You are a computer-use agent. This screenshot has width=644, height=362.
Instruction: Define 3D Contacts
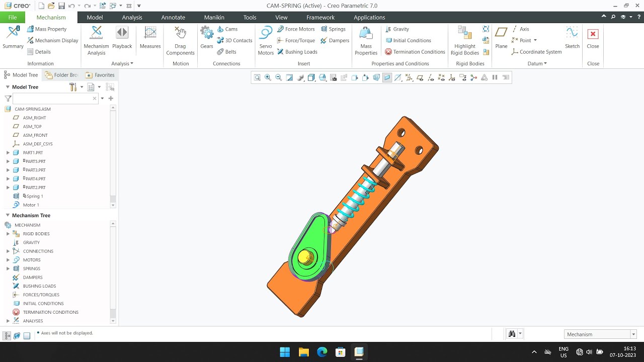pyautogui.click(x=234, y=40)
